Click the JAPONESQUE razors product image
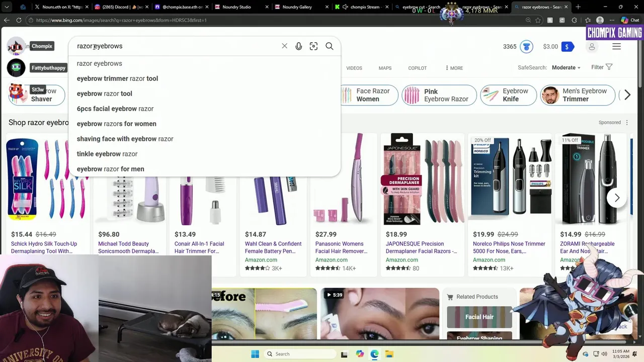The height and width of the screenshot is (362, 644). (x=423, y=179)
